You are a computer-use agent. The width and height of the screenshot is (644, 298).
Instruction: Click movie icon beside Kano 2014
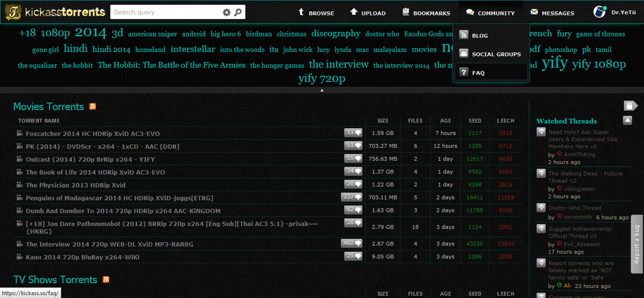[20, 257]
